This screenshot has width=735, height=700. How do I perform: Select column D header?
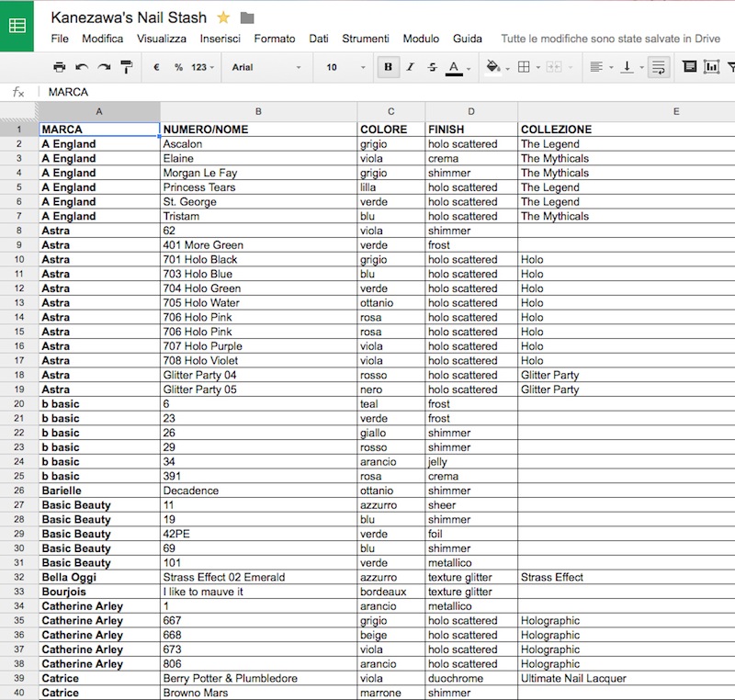click(471, 111)
